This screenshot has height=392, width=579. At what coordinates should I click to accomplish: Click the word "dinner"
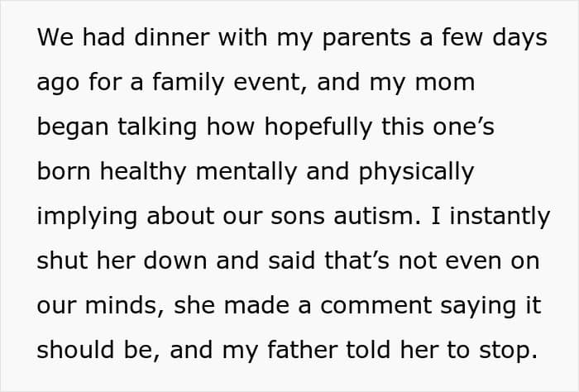click(x=172, y=37)
